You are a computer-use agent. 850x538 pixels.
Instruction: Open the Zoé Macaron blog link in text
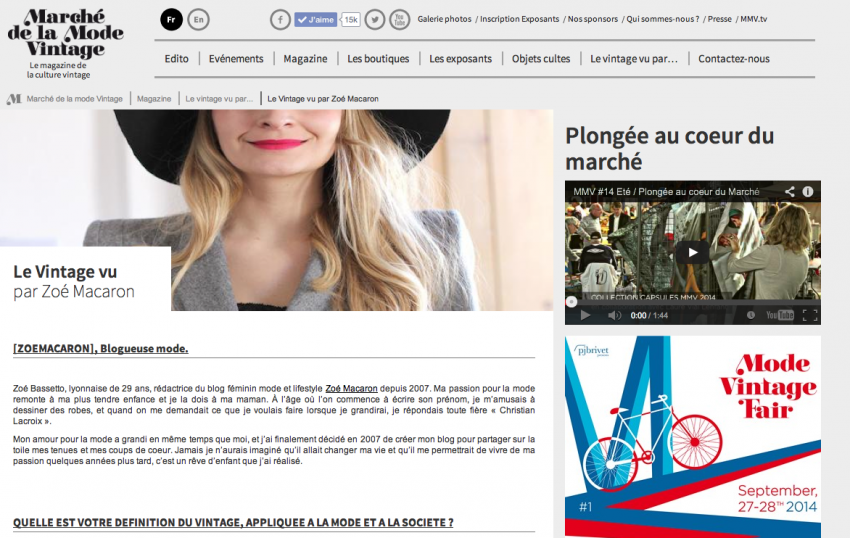point(351,388)
